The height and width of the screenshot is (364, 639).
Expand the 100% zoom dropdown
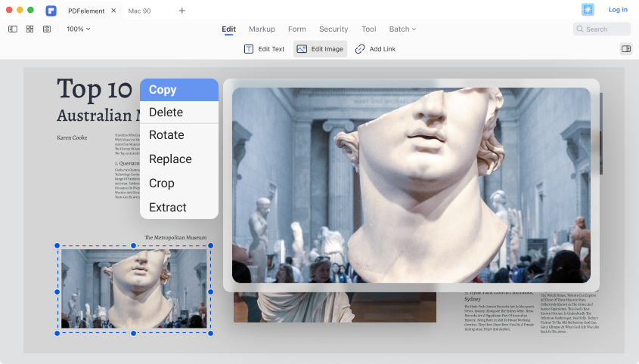coord(78,29)
